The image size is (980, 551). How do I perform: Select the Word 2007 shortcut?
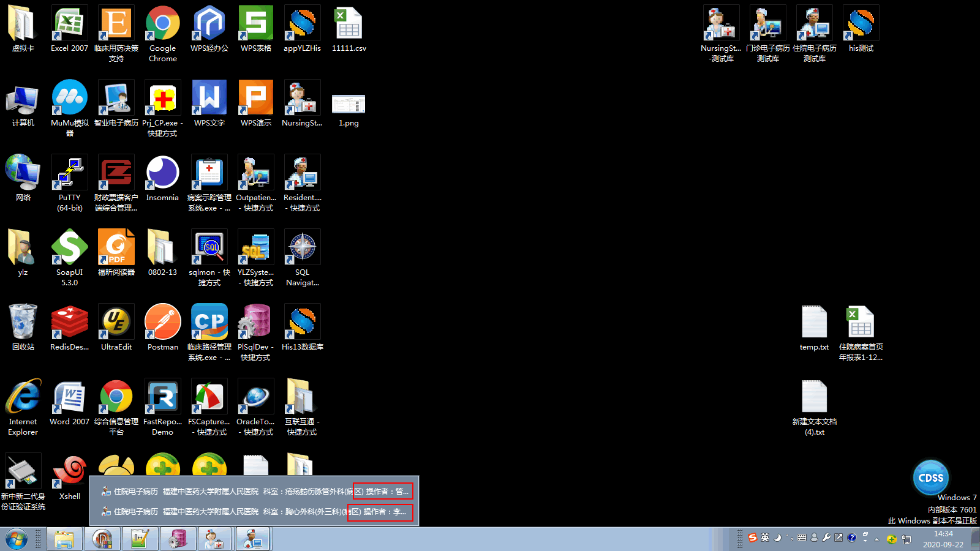70,403
